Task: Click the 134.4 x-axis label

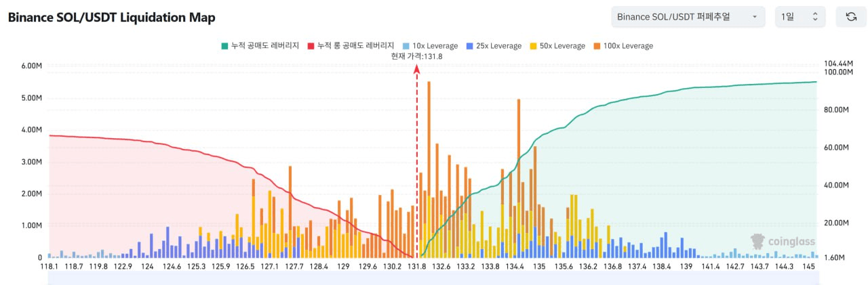Action: 515,267
